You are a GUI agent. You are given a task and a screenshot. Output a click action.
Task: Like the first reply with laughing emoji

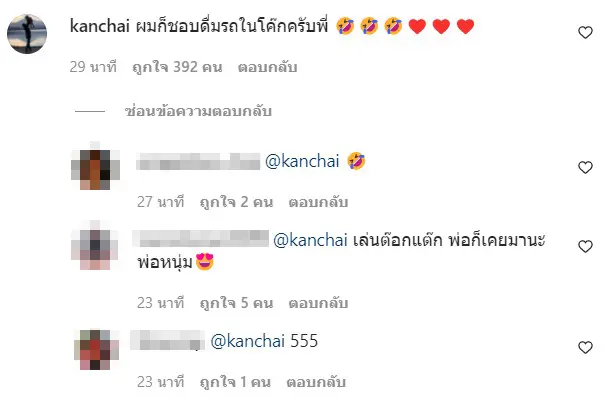pos(585,167)
